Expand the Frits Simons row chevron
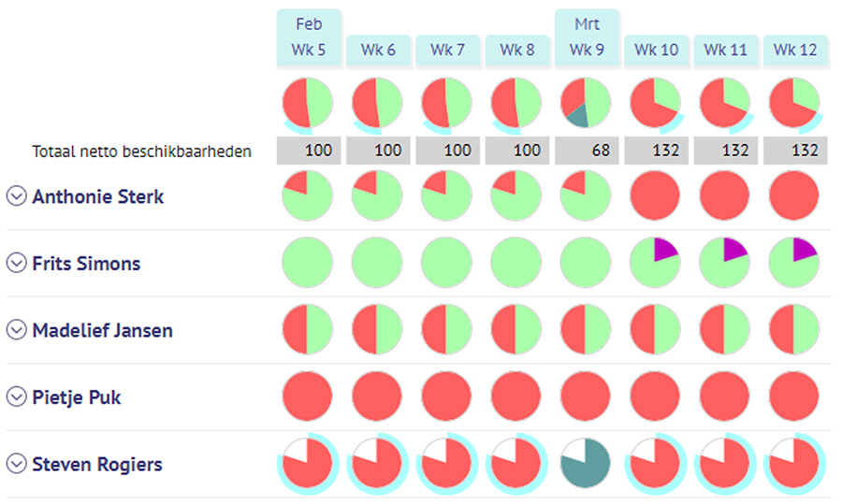The width and height of the screenshot is (842, 504). point(16,264)
